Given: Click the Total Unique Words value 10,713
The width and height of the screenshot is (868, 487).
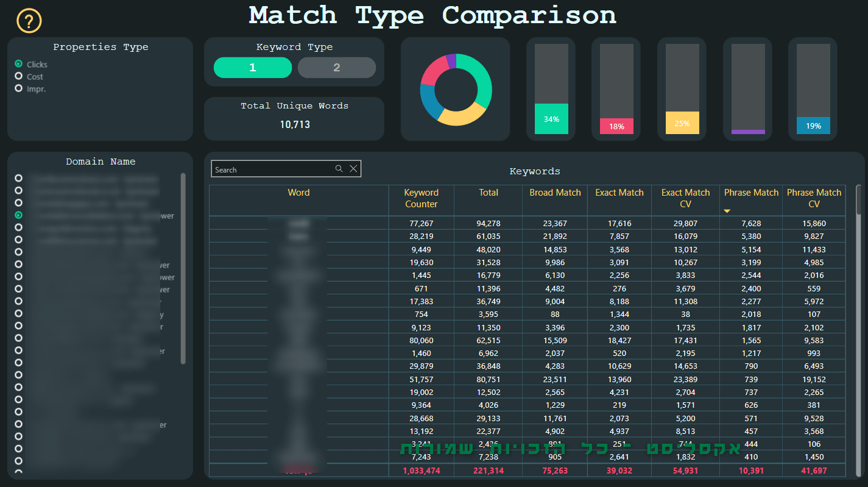Looking at the screenshot, I should click(295, 124).
